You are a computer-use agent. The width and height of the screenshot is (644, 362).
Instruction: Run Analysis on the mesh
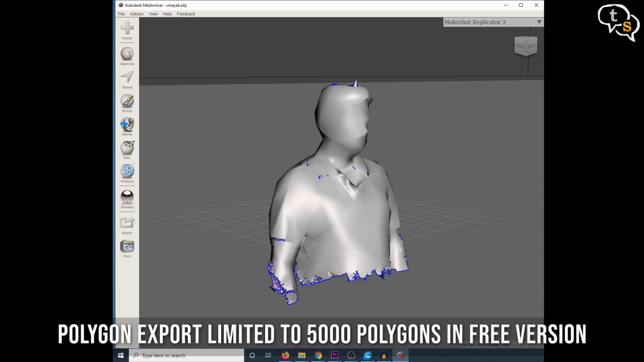[x=127, y=173]
